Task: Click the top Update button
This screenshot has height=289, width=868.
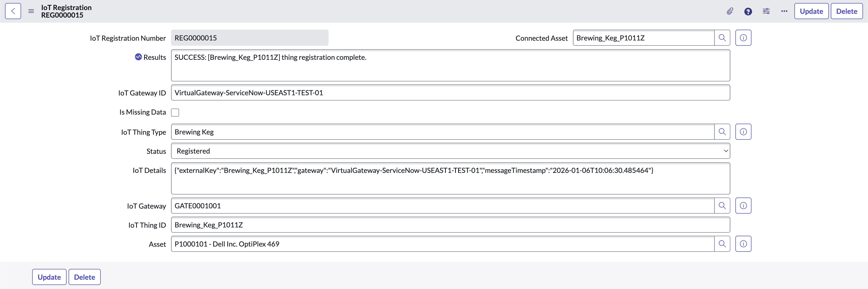Action: (x=811, y=11)
